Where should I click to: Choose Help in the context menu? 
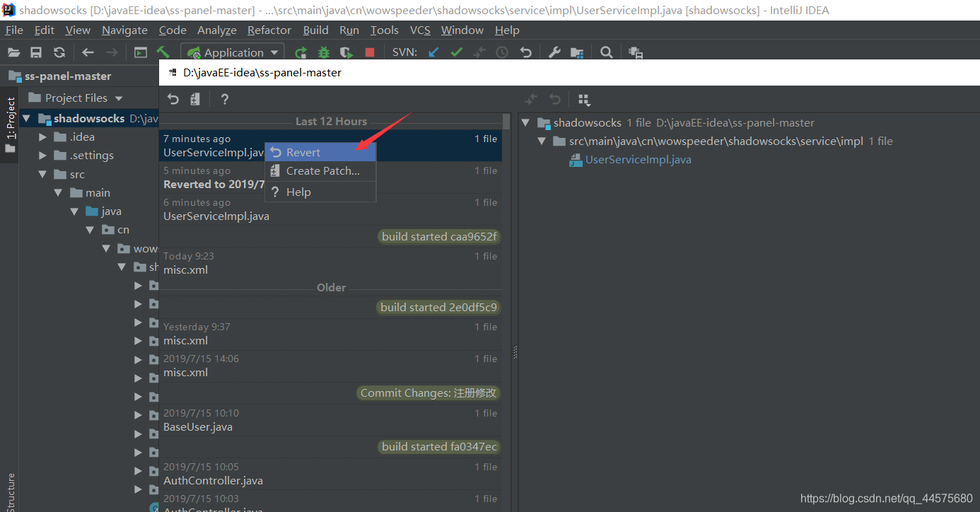(320, 192)
